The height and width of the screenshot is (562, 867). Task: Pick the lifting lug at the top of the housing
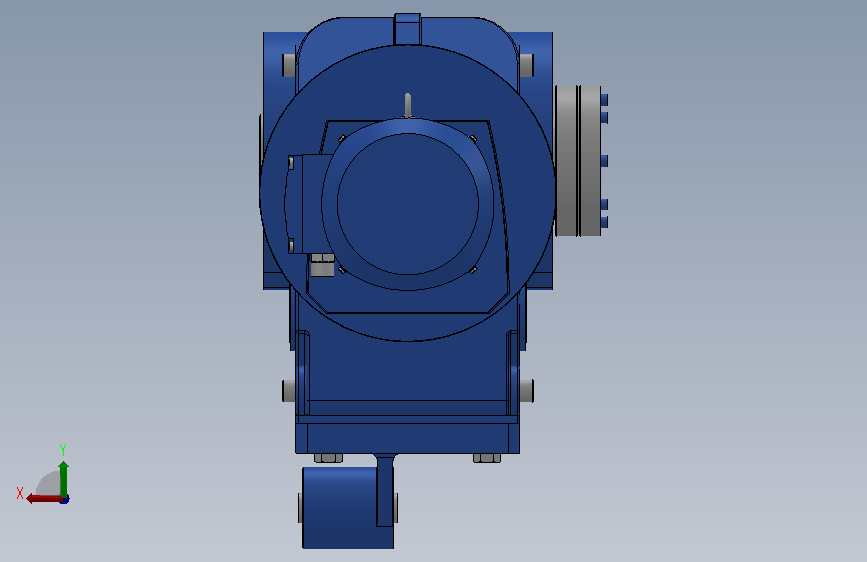[x=408, y=29]
